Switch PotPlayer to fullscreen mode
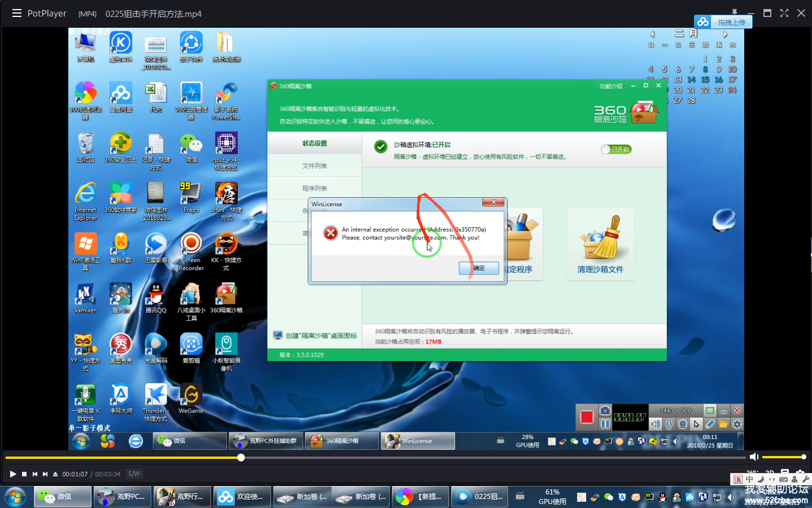Viewport: 812px width, 508px height. click(784, 13)
